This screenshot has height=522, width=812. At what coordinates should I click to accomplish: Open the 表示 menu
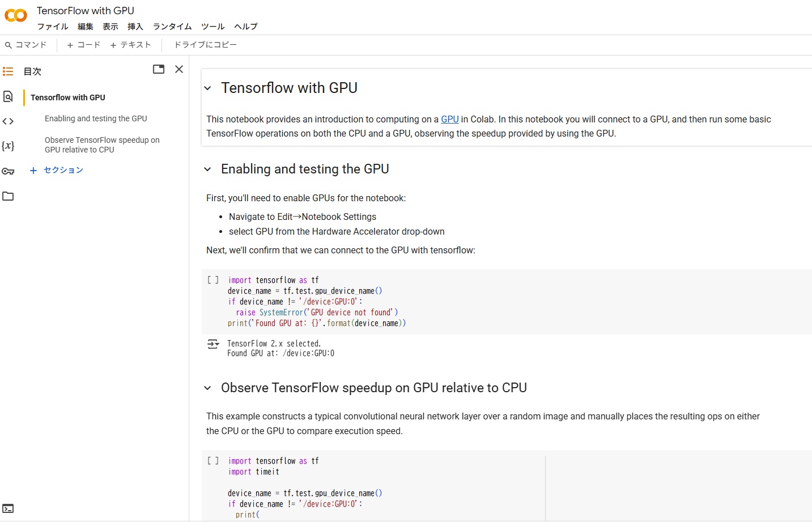tap(110, 27)
